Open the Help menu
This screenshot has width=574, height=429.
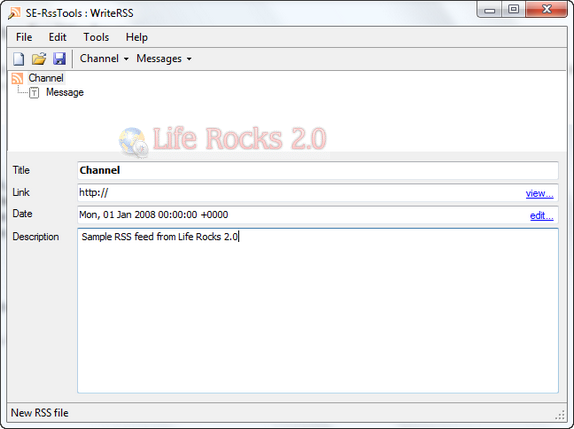pos(137,37)
